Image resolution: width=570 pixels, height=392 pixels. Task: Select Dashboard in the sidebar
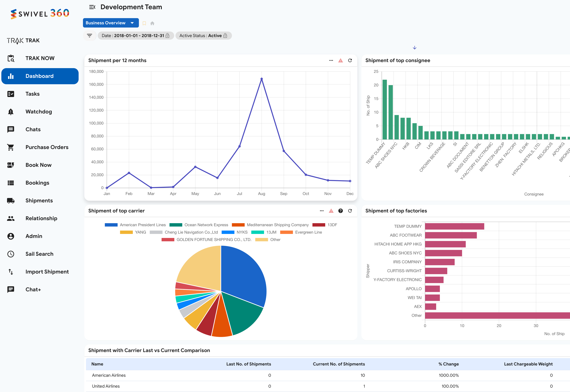40,76
